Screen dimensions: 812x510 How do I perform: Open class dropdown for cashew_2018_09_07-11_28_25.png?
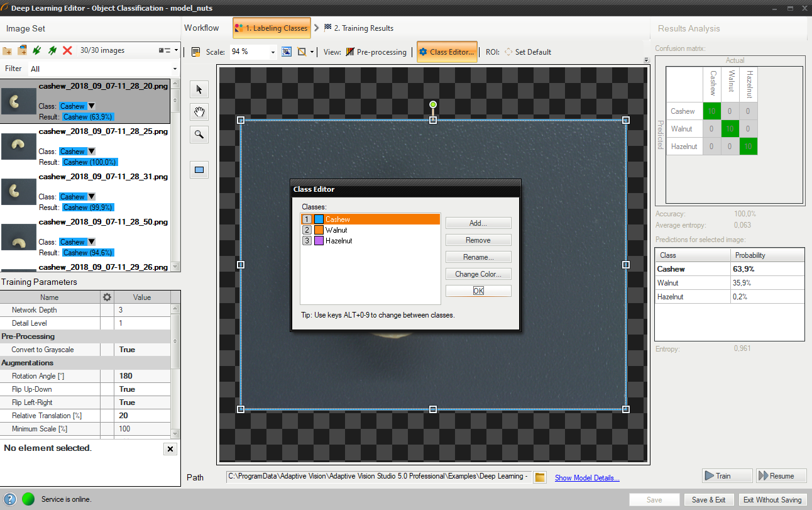pos(91,152)
